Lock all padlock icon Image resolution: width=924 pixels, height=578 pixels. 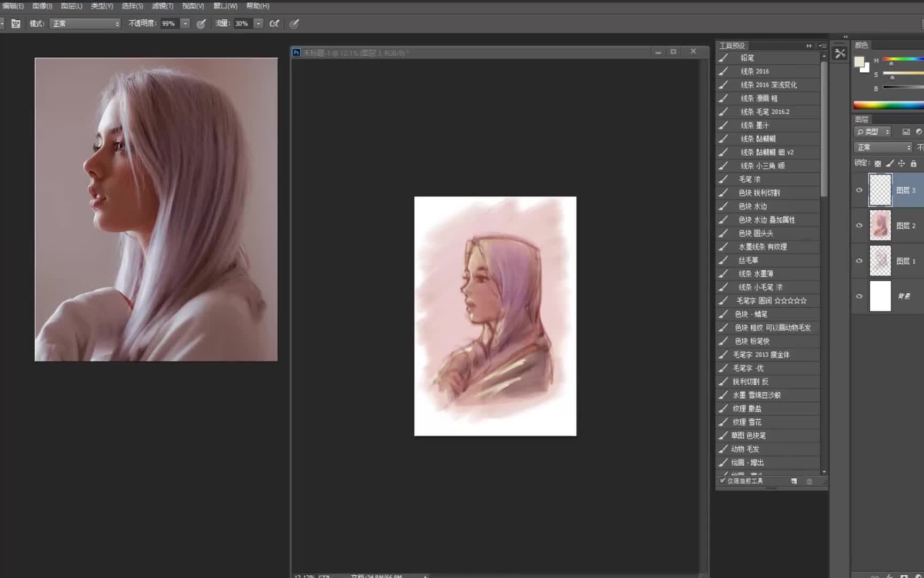click(x=913, y=163)
